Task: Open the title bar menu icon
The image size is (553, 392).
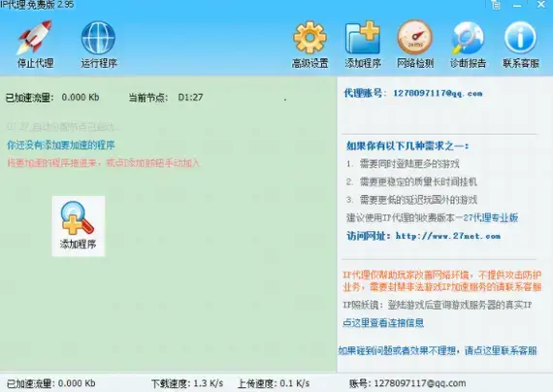Action: click(496, 5)
